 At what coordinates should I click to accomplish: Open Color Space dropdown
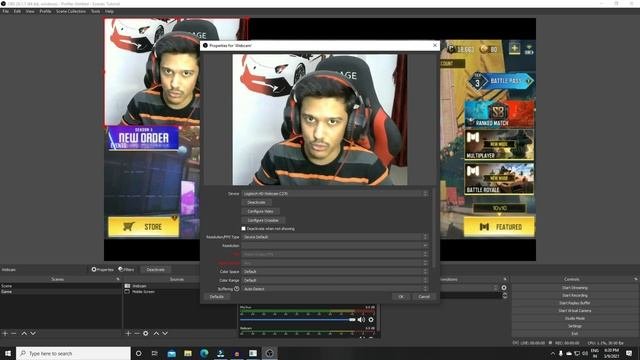336,271
